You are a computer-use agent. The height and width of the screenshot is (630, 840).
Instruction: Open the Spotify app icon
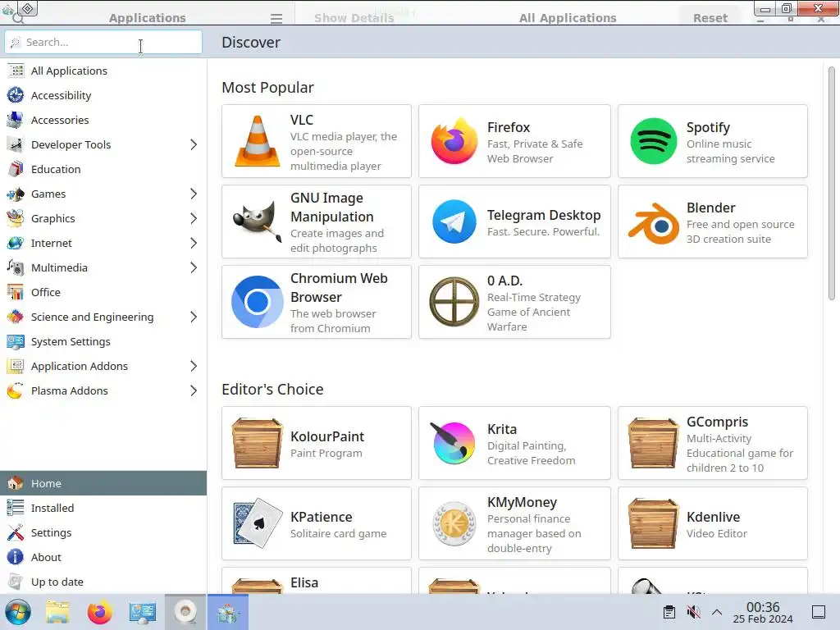point(653,141)
